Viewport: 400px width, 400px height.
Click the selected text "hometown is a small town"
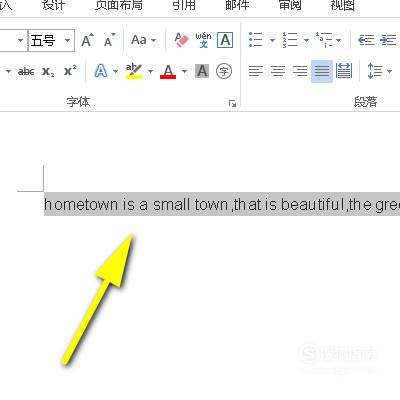pos(136,204)
